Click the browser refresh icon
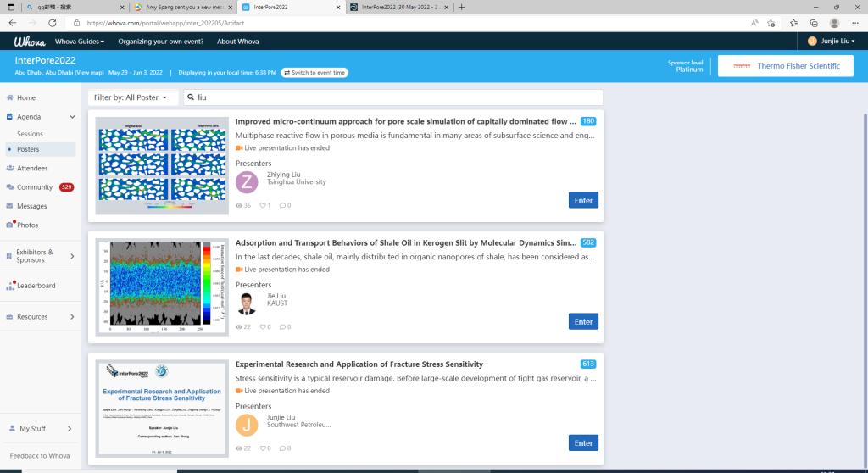Viewport: 868px width, 473px height. (53, 23)
